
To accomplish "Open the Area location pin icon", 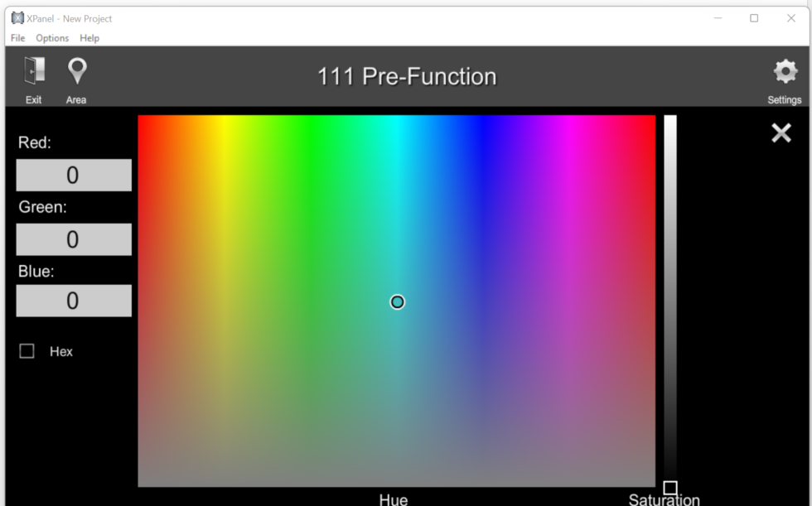I will (76, 72).
